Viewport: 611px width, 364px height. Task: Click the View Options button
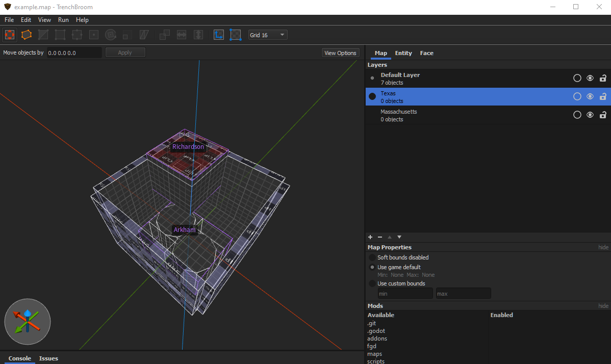(x=340, y=53)
